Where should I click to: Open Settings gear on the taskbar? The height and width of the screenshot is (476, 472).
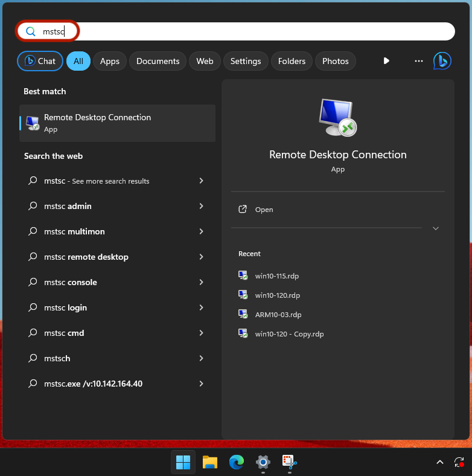263,462
